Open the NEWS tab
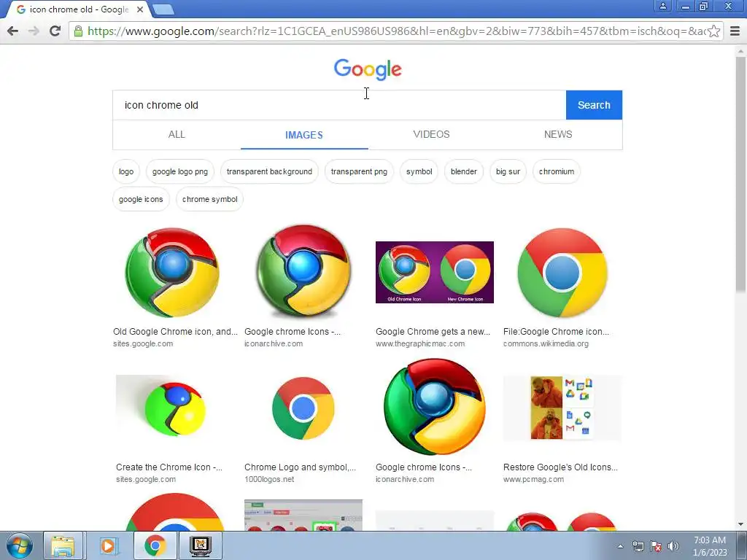The width and height of the screenshot is (747, 560). coord(558,134)
